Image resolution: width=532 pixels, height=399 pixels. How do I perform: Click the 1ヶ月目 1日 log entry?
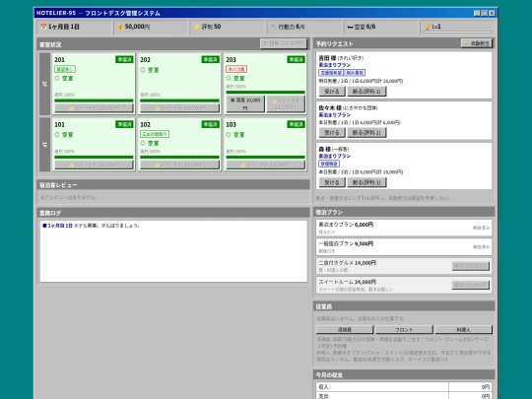click(x=91, y=226)
